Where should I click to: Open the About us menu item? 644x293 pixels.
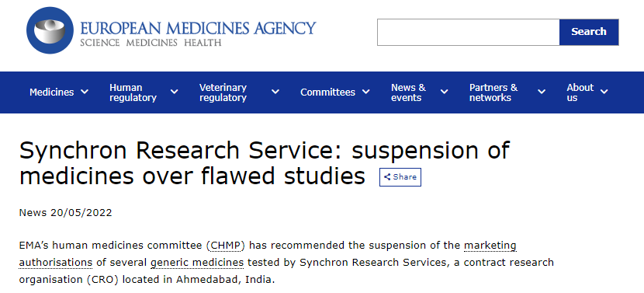[580, 92]
